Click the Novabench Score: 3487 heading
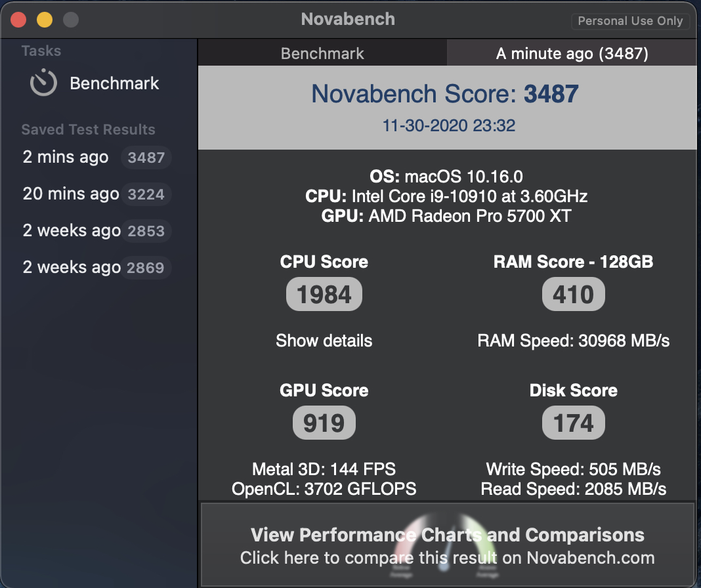This screenshot has width=701, height=588. coord(445,94)
